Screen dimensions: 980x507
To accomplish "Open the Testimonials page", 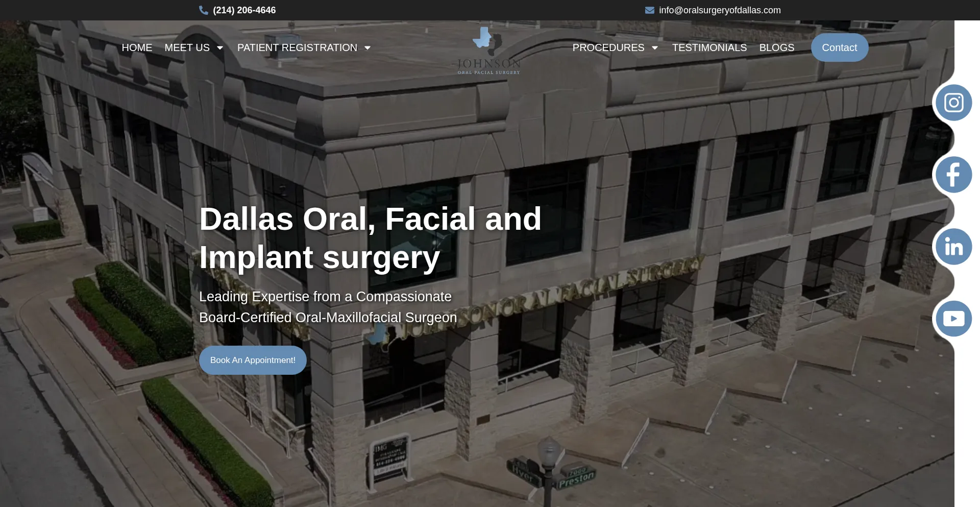I will [709, 47].
